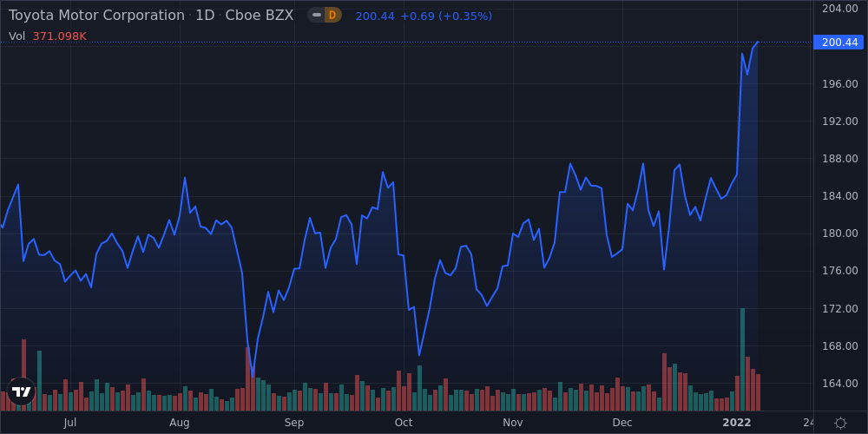Click the 164.00 price axis label
This screenshot has height=434, width=868.
click(840, 383)
